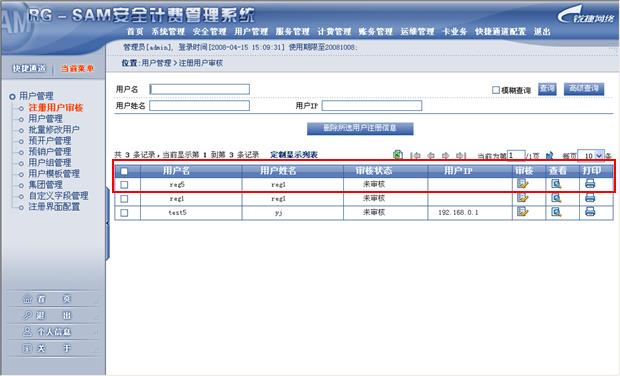The height and width of the screenshot is (376, 620).
Task: Open the per-page count dropdown showing 10
Action: [592, 156]
